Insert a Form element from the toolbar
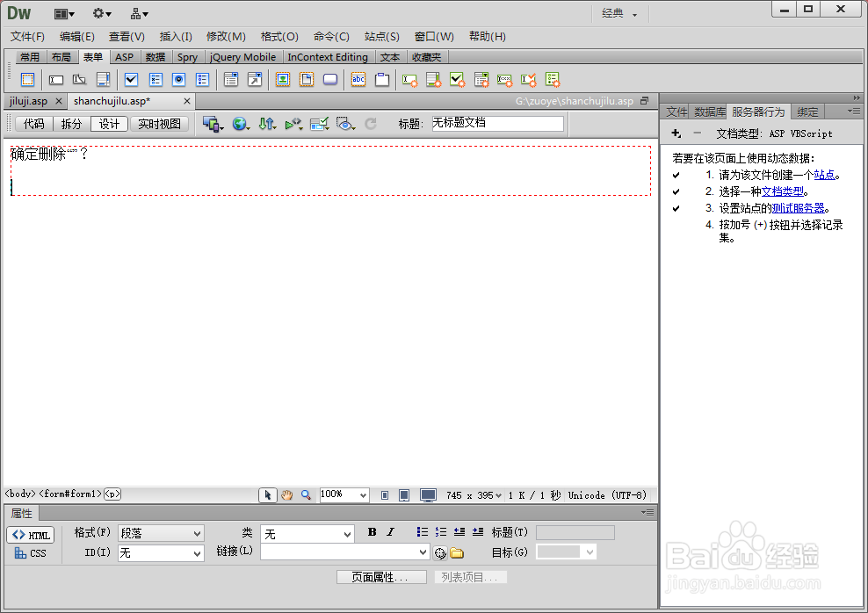The width and height of the screenshot is (868, 613). (x=27, y=80)
